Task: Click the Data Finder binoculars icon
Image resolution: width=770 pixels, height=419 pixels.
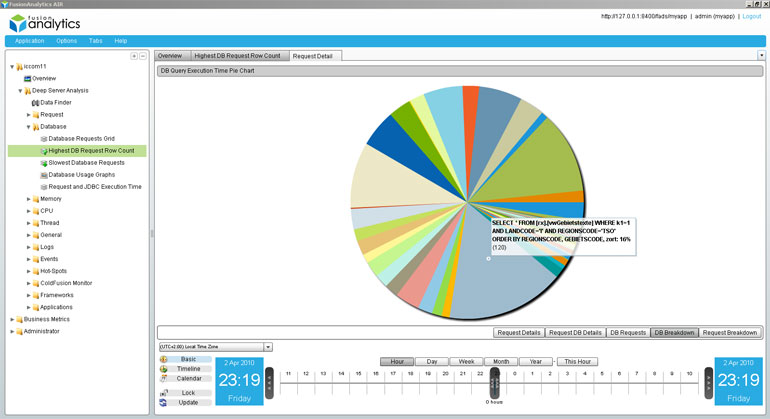Action: coord(35,103)
